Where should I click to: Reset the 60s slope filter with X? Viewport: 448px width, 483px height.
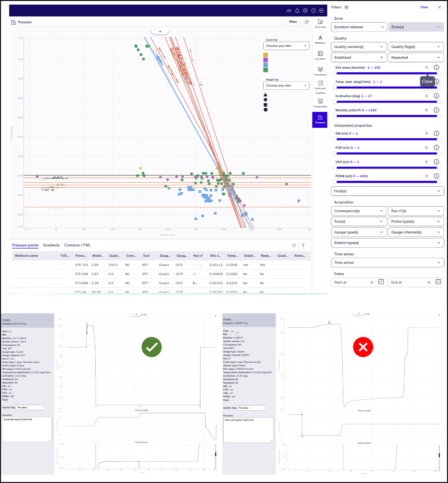(x=426, y=67)
